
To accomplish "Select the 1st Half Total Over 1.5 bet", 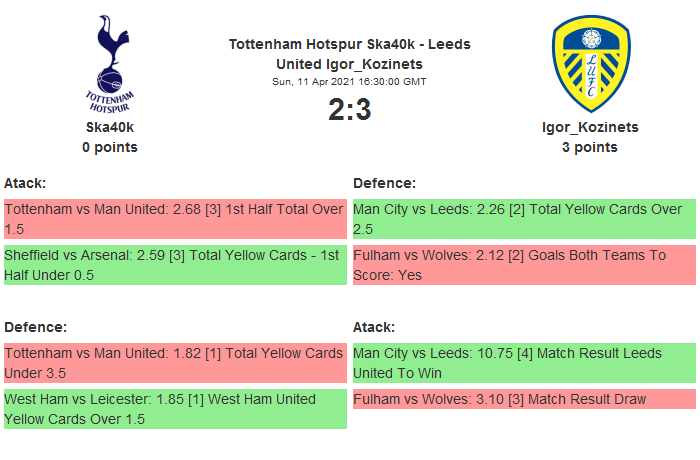I will pos(175,219).
